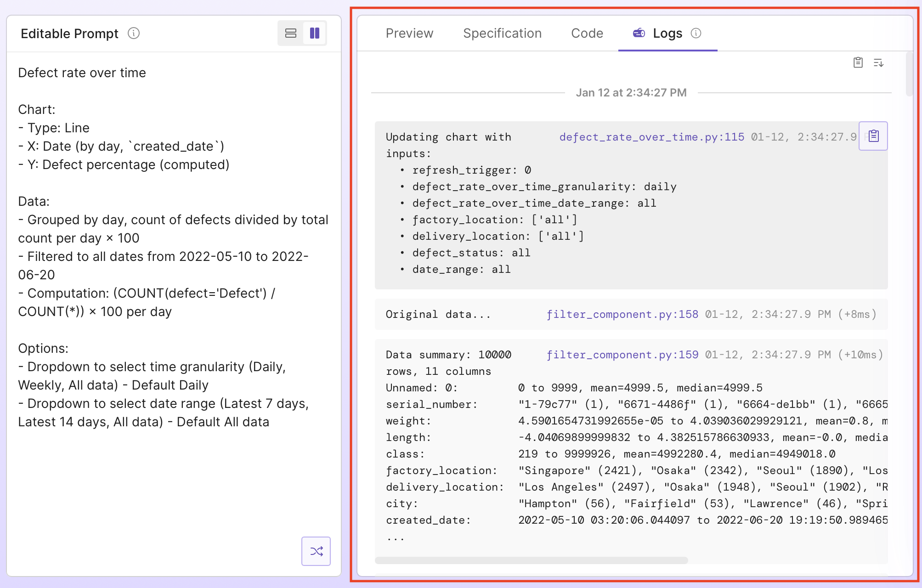Copy the 'Updating chart' log entry
Viewport: 922px width, 588px height.
873,136
